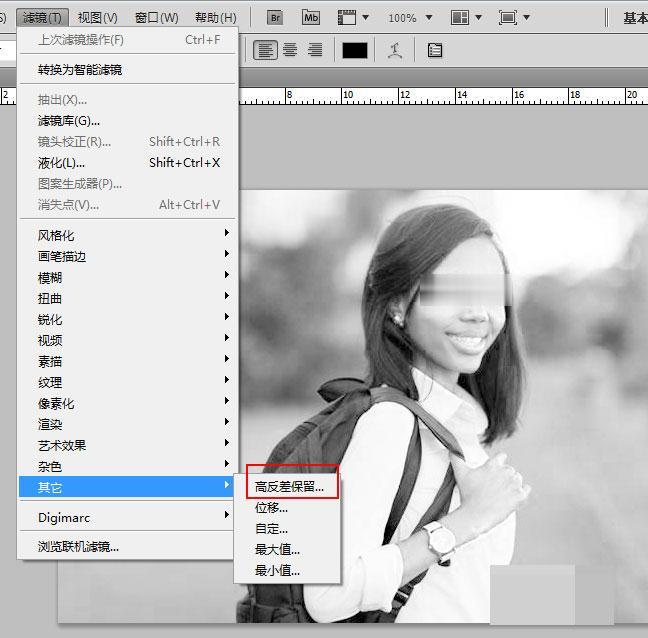Click the create warped text icon
The height and width of the screenshot is (638, 648).
point(395,50)
